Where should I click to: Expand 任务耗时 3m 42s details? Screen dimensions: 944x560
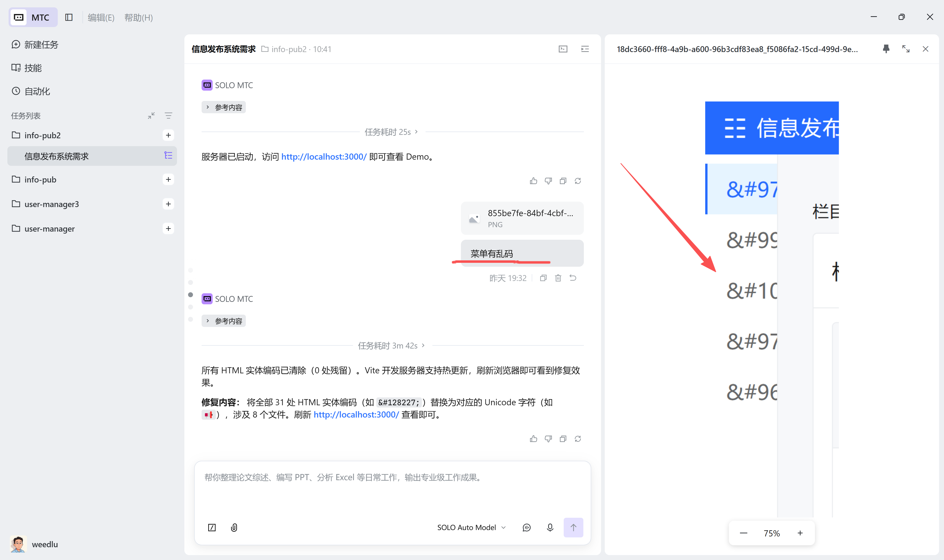click(391, 346)
